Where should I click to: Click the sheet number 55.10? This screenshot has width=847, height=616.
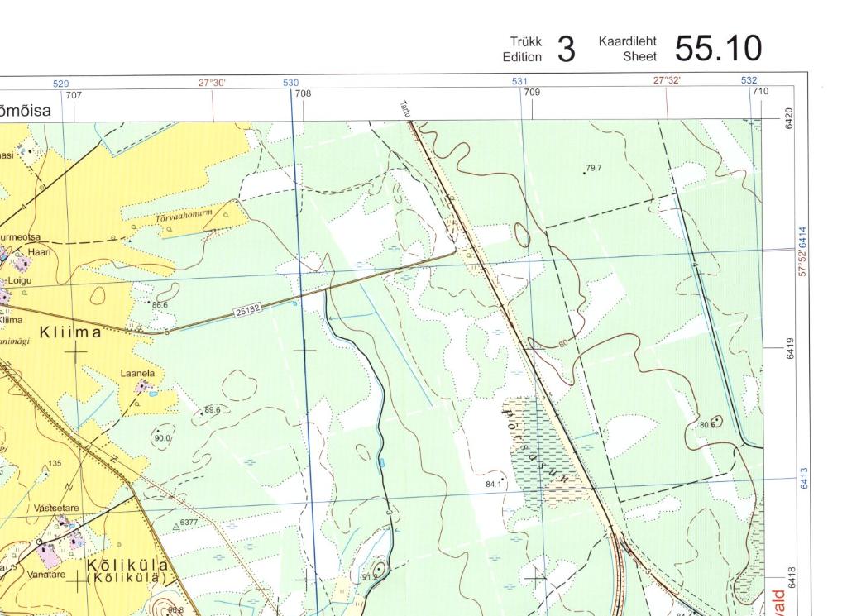717,50
